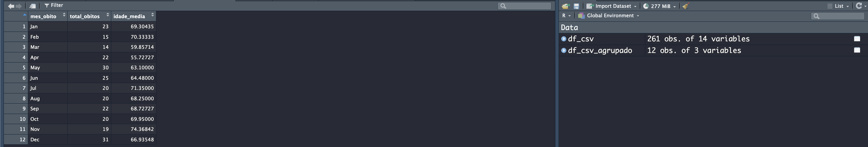View df_csv as table grid icon

(857, 38)
